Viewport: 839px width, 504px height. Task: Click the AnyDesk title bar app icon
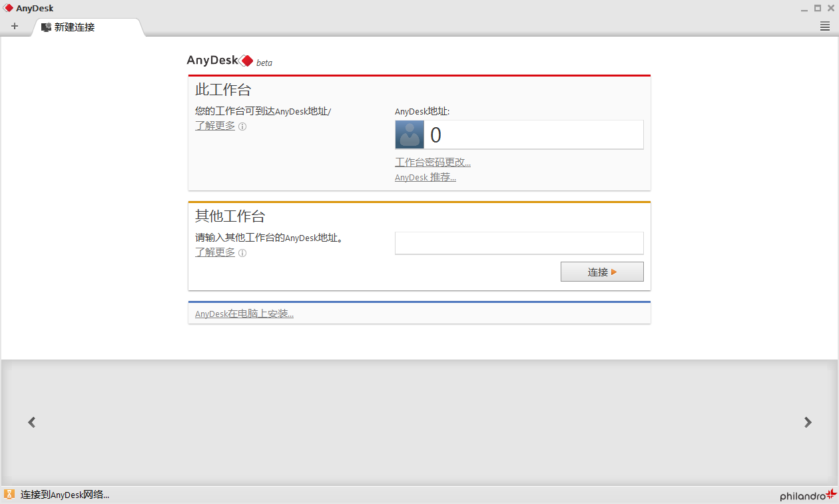[x=9, y=8]
